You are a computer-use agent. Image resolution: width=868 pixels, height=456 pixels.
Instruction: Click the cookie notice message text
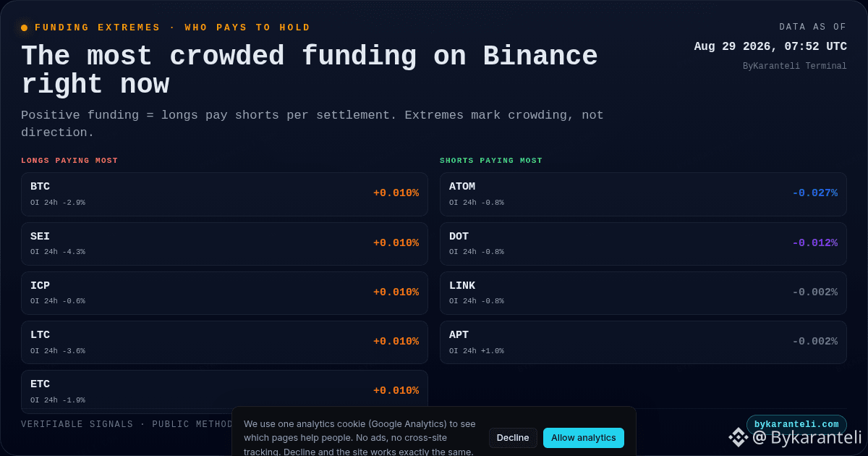359,438
